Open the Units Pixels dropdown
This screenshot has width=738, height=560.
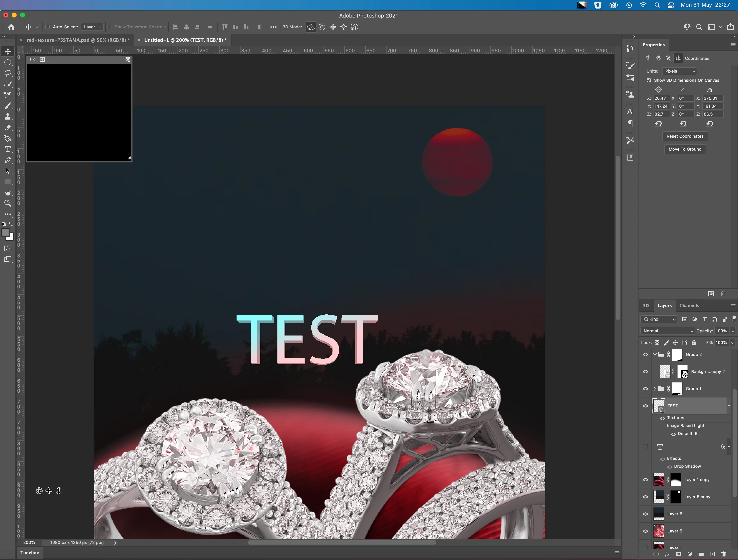(x=680, y=71)
